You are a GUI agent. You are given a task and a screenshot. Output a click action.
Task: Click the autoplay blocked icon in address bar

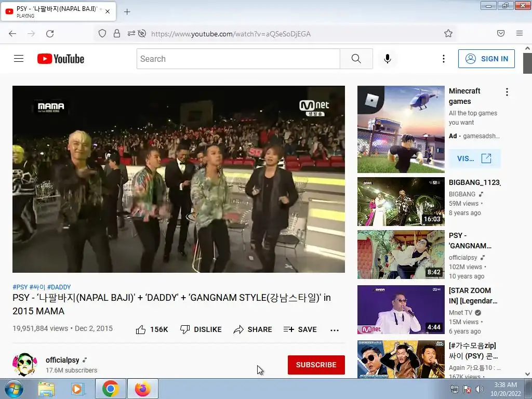[x=142, y=33]
